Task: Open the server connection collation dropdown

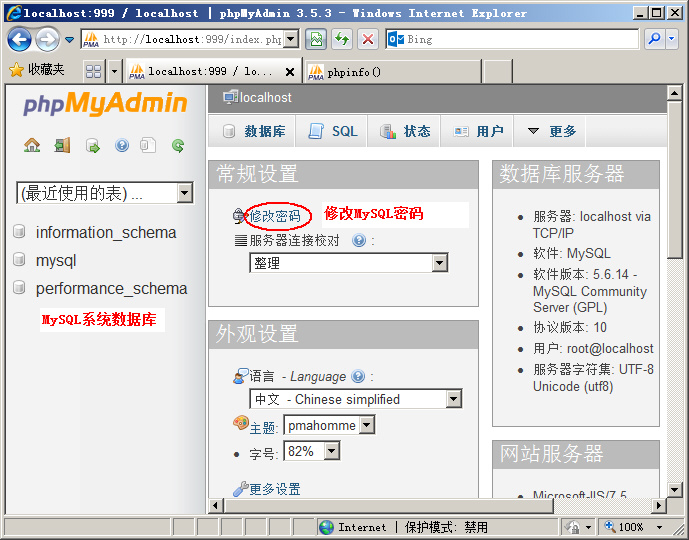Action: click(x=439, y=263)
